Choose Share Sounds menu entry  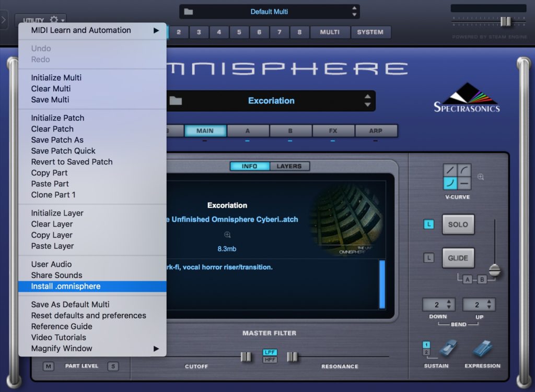pyautogui.click(x=92, y=275)
